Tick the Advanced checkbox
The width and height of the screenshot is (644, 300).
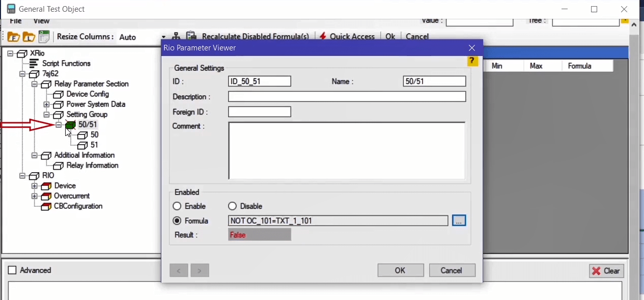13,270
